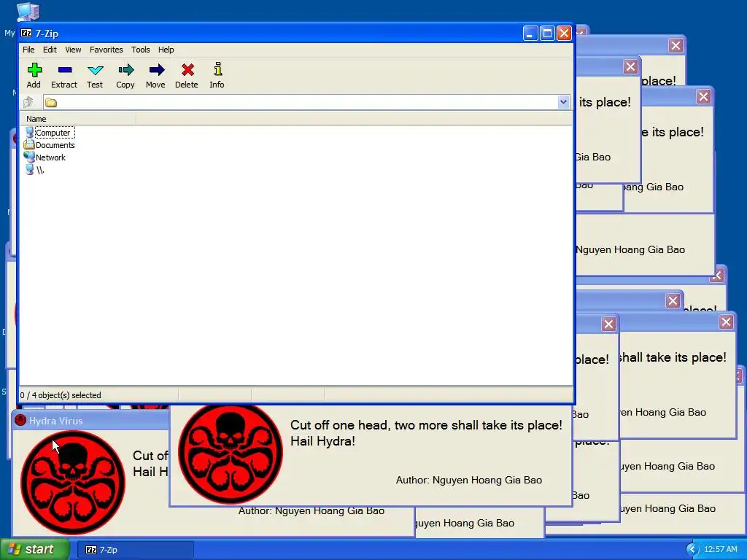Select the Documents folder item

pyautogui.click(x=50, y=145)
